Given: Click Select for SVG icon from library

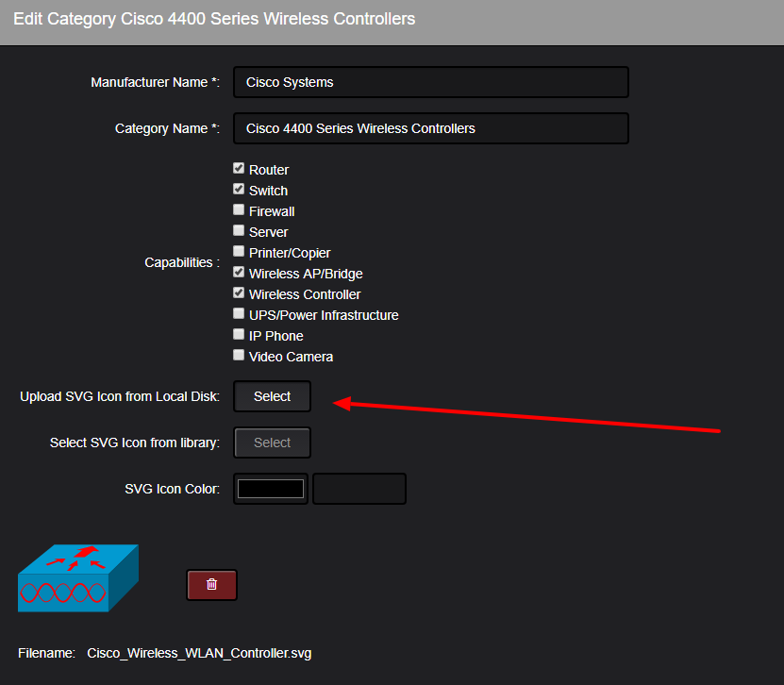Looking at the screenshot, I should coord(272,443).
